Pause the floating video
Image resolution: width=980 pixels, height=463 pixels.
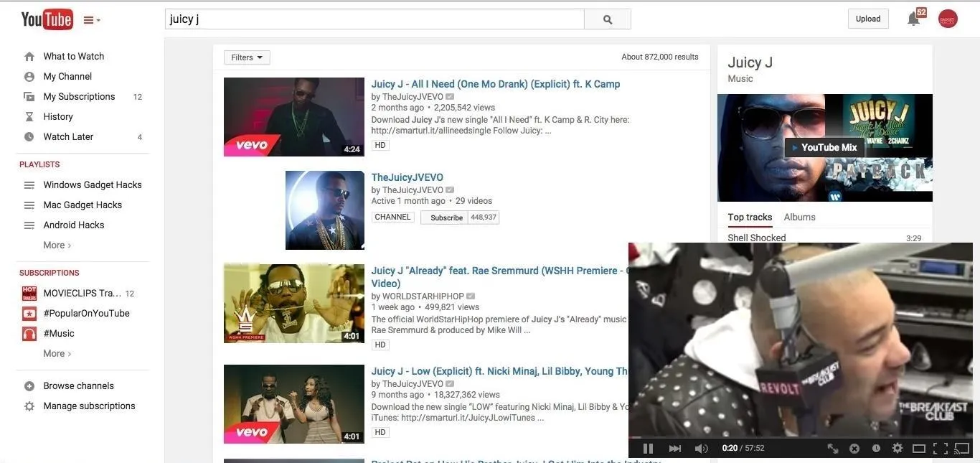click(x=648, y=448)
